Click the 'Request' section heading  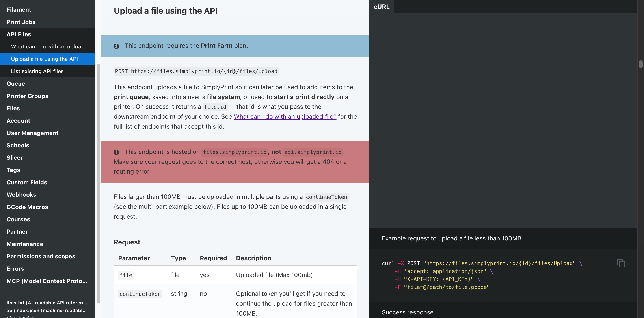pyautogui.click(x=127, y=242)
